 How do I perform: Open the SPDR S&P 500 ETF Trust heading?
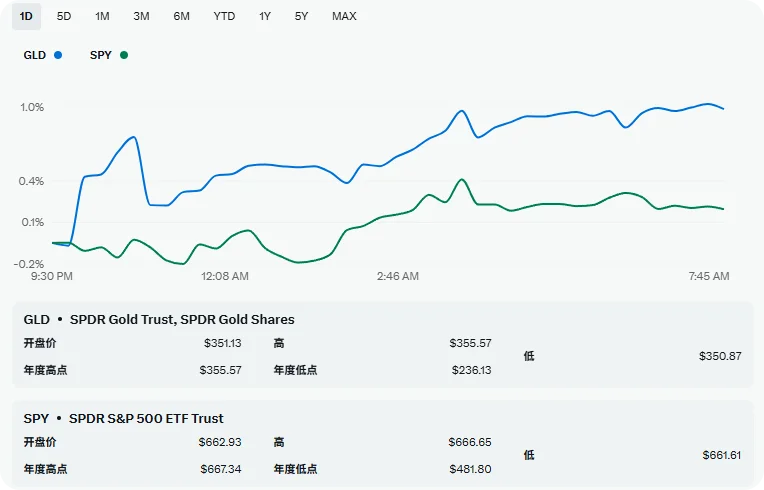coord(123,418)
